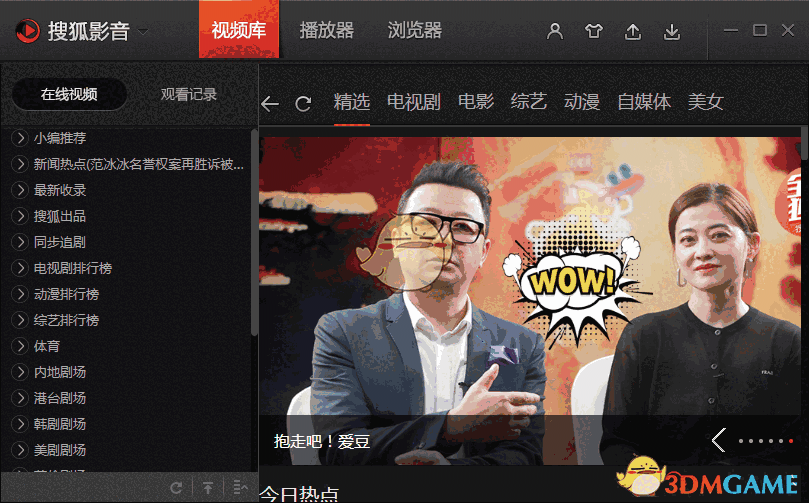Switch to the 浏览器 tab
This screenshot has width=809, height=503.
point(415,30)
